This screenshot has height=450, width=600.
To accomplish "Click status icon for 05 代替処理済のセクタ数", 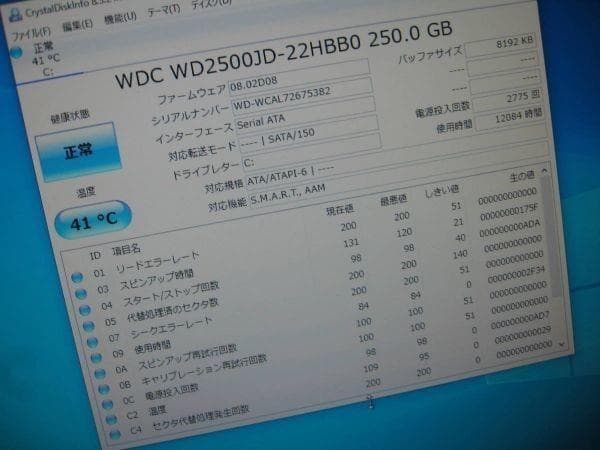I will 88,326.
